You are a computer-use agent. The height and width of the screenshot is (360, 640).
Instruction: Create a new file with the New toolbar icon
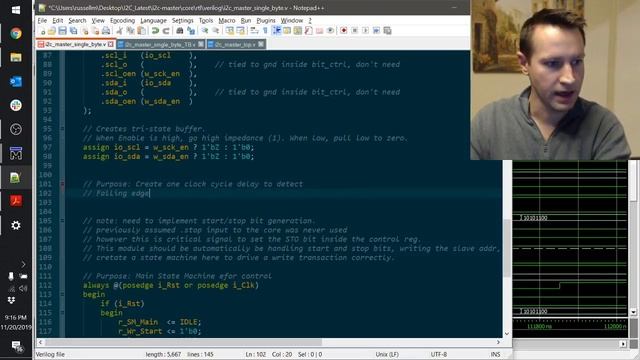[42, 31]
